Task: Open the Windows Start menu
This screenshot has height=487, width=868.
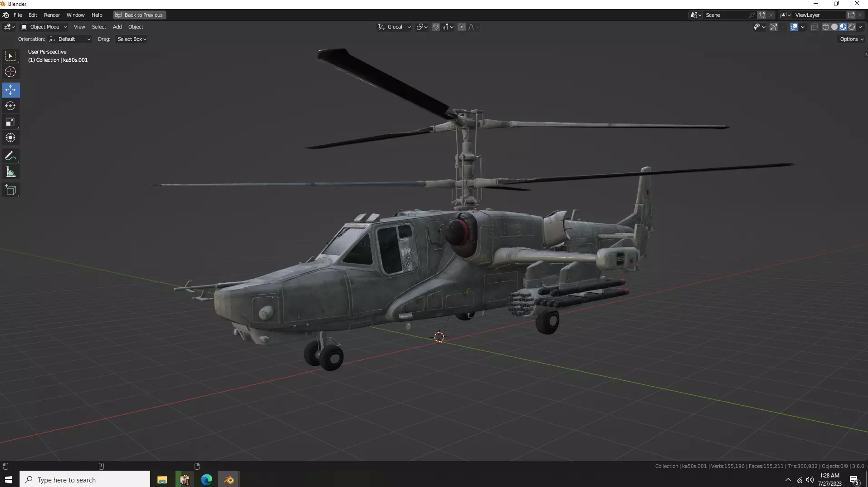Action: 8,480
